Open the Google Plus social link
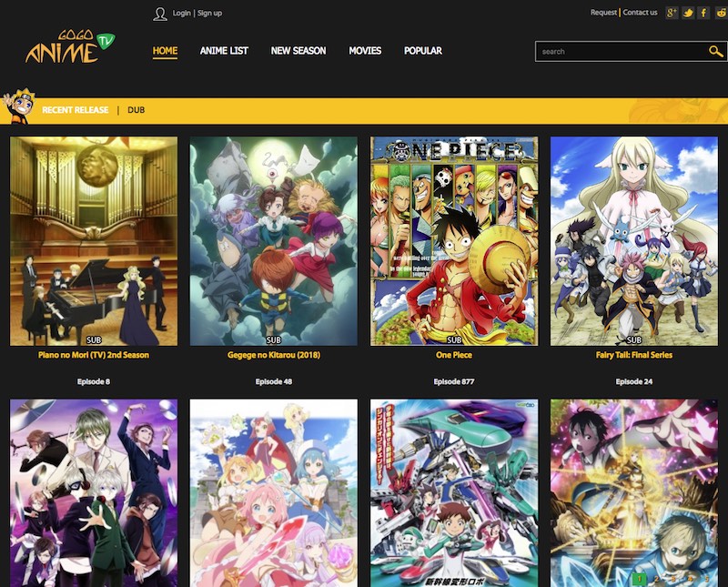728x587 pixels. point(672,13)
